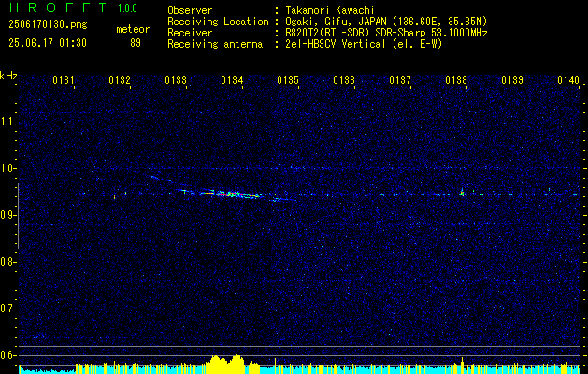
Task: Click the 0134 time marker
Action: 232,80
